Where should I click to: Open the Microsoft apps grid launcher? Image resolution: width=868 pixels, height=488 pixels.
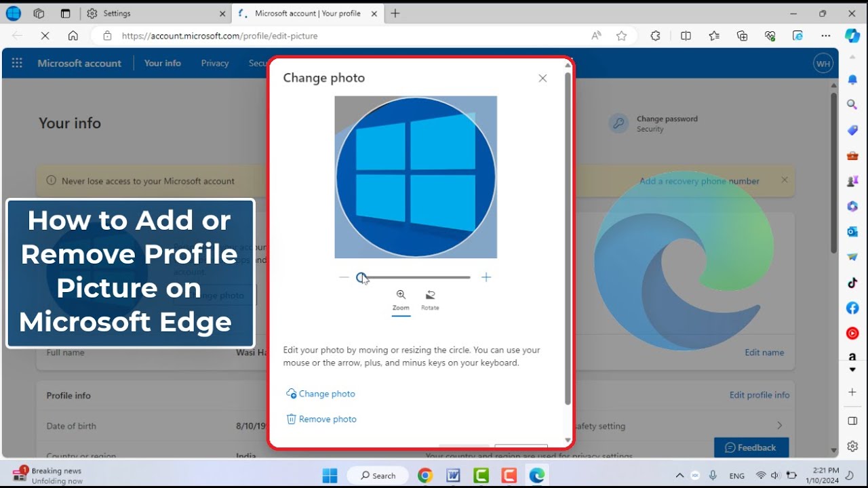17,63
